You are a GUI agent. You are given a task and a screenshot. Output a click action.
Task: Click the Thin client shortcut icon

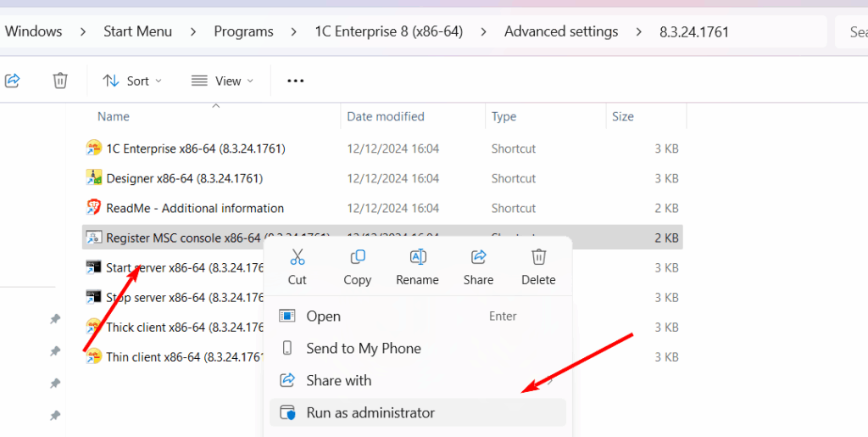(x=93, y=356)
